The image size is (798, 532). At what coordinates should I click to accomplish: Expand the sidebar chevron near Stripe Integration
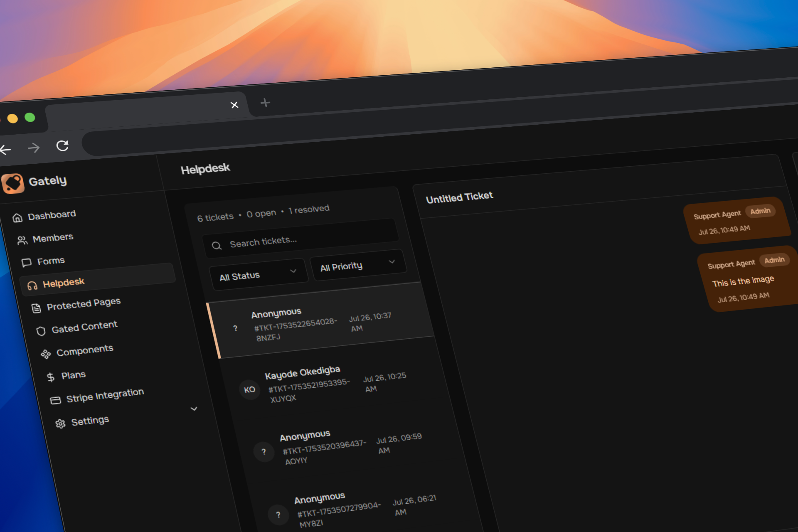[194, 409]
